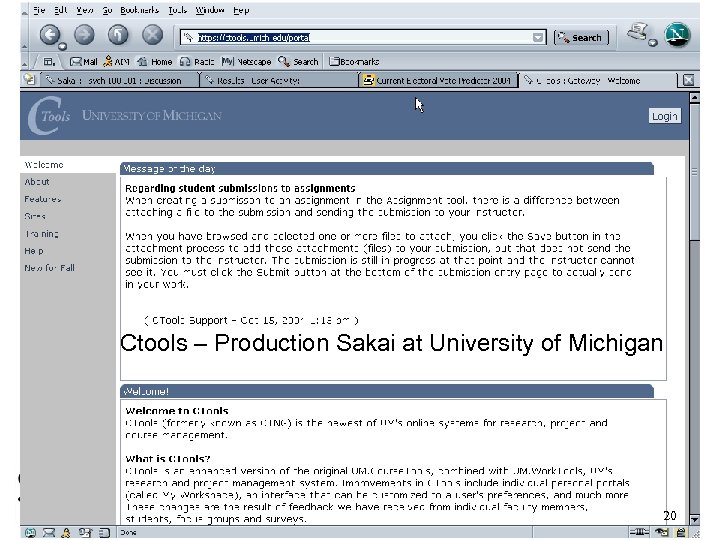720x540 pixels.
Task: Collapse the personal toolbar grippy
Action: pos(24,62)
